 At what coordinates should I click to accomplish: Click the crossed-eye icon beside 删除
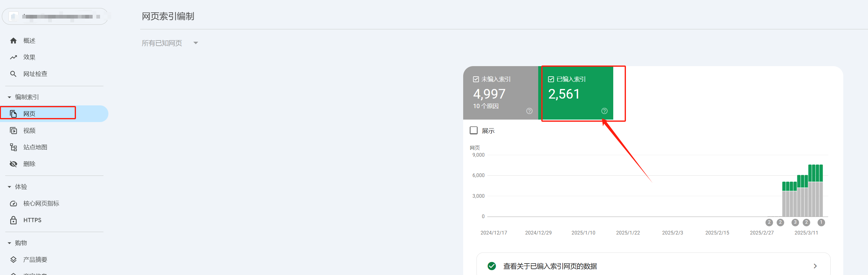coord(14,164)
